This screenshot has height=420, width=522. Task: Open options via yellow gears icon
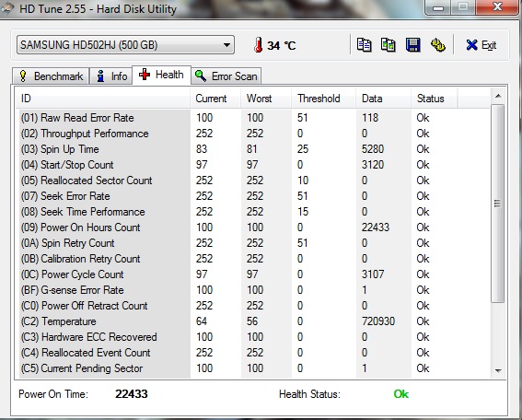pyautogui.click(x=438, y=45)
